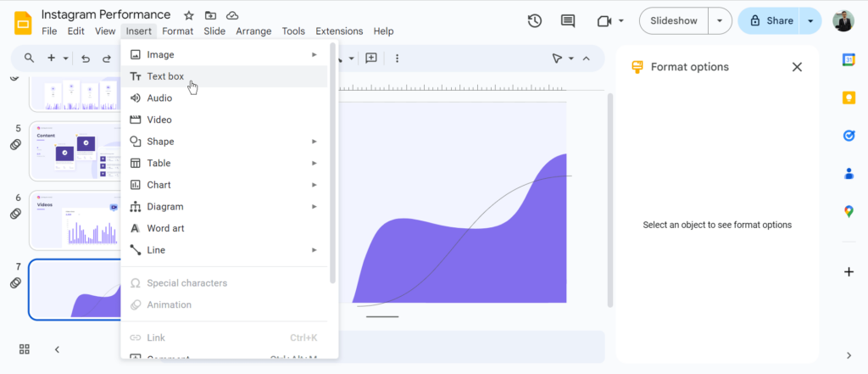The height and width of the screenshot is (374, 868).
Task: Open the Slideshow options dropdown arrow
Action: coord(720,21)
